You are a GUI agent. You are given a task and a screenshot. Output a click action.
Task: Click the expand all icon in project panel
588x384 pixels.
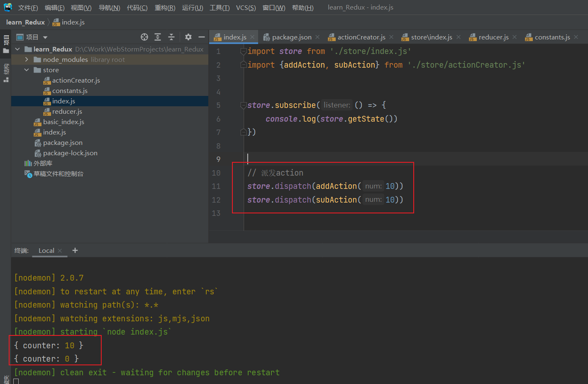tap(158, 37)
